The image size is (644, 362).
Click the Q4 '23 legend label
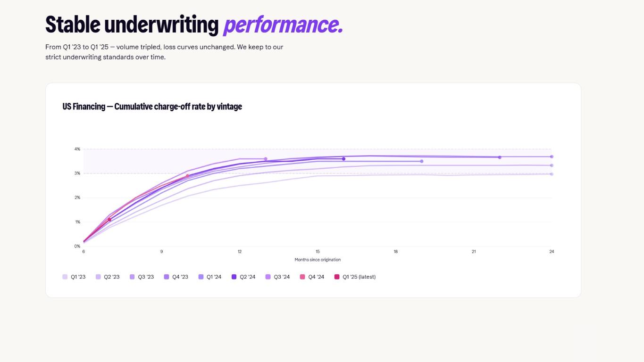(180, 277)
